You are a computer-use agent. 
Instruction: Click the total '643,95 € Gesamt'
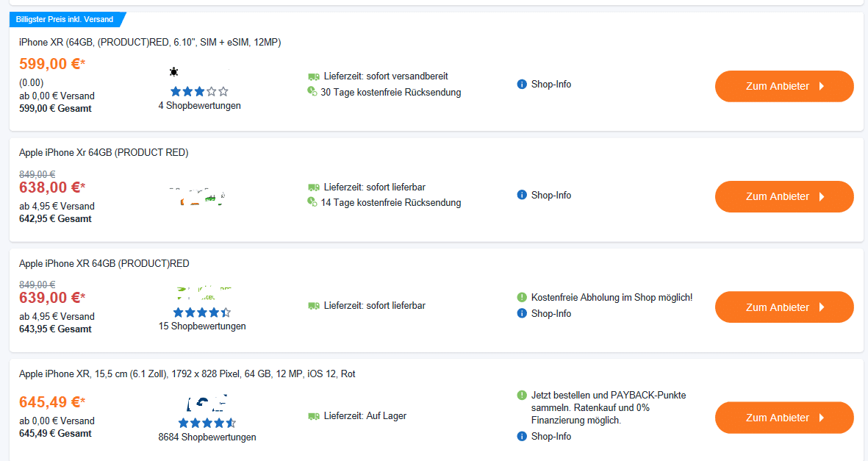pos(55,329)
